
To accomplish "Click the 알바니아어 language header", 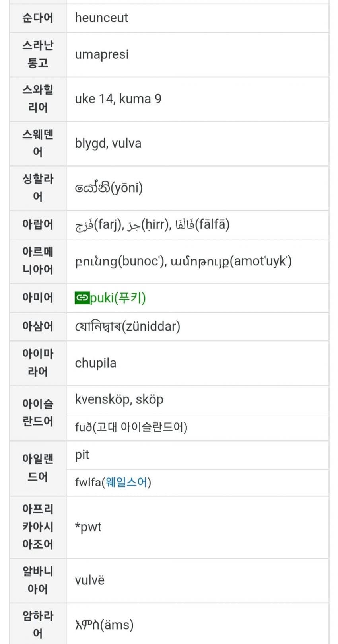I will (x=38, y=580).
